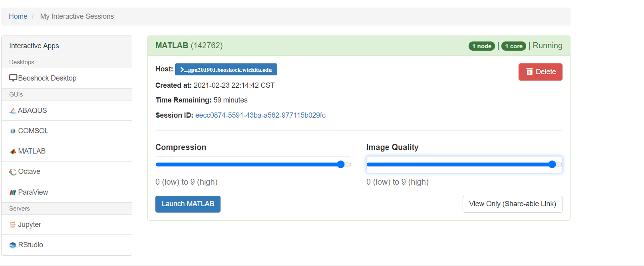Image resolution: width=644 pixels, height=266 pixels.
Task: Click the Octave app icon
Action: (x=13, y=172)
